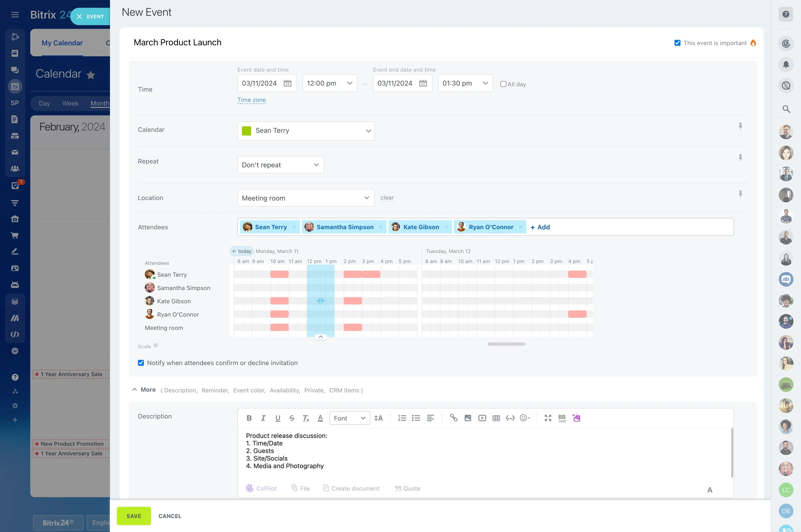The width and height of the screenshot is (801, 532).
Task: Switch to the My Calendar tab
Action: [x=62, y=43]
